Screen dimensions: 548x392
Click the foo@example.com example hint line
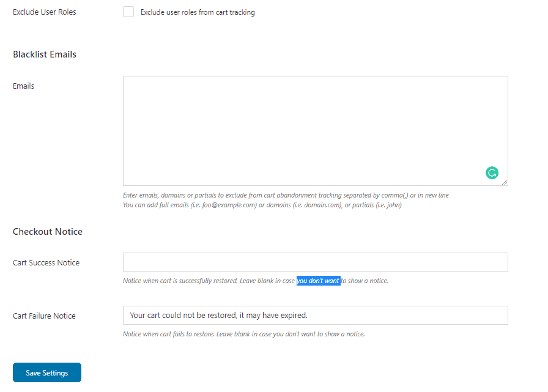pyautogui.click(x=262, y=205)
